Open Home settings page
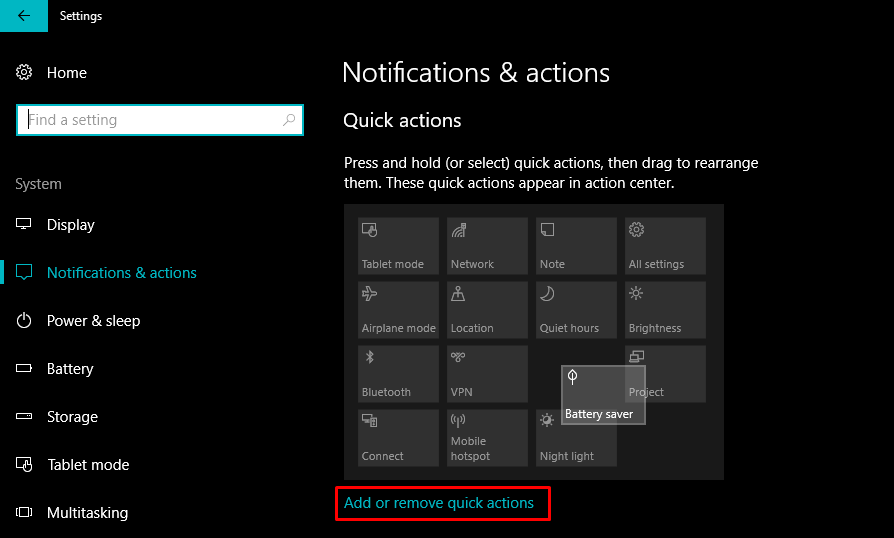Screen dimensions: 894x538 point(66,73)
